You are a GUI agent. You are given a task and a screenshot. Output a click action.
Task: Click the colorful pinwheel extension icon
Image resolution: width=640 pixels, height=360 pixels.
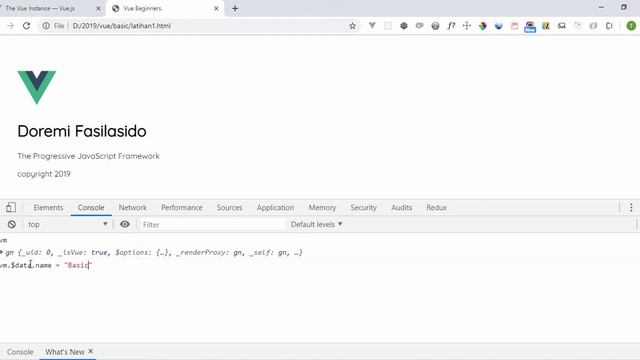(482, 26)
